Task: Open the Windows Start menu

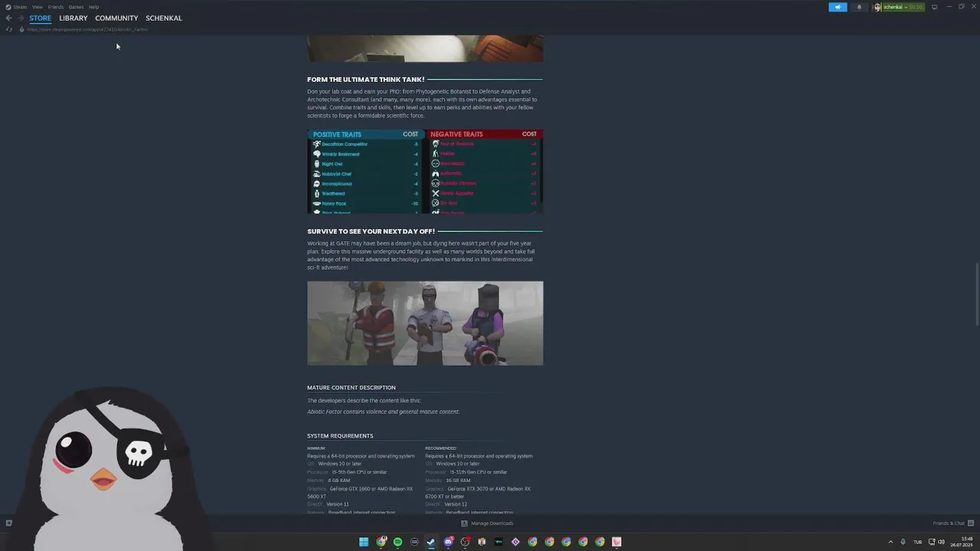Action: point(364,542)
